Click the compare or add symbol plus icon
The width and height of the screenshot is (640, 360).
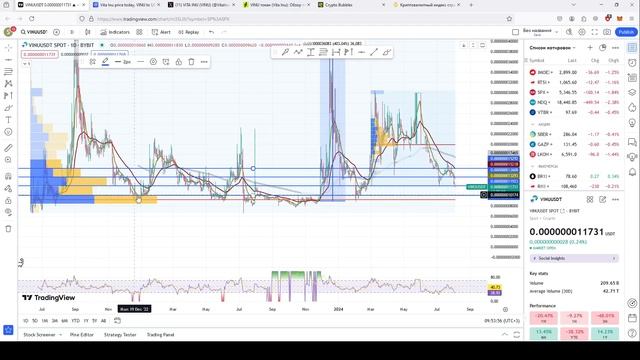(56, 32)
